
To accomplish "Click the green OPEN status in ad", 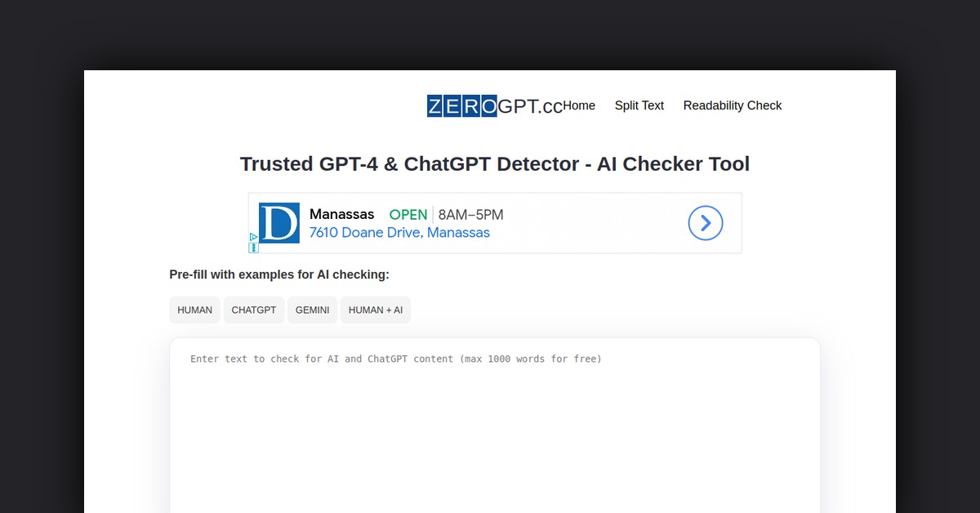I will click(x=408, y=215).
